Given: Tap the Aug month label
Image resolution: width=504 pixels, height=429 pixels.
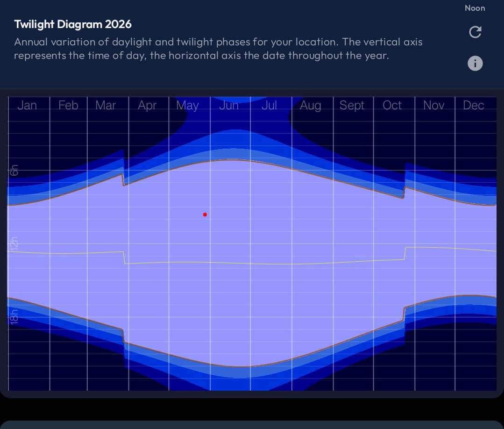Looking at the screenshot, I should pyautogui.click(x=311, y=105).
